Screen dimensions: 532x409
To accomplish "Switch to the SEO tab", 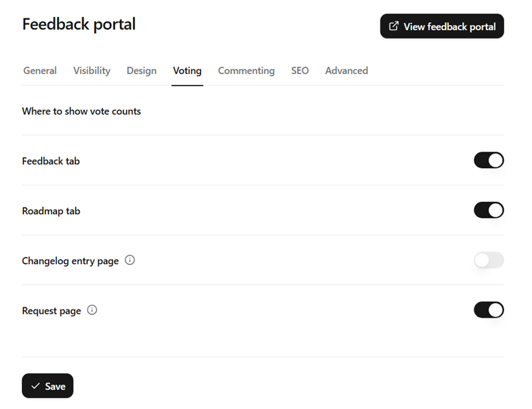I will [300, 71].
